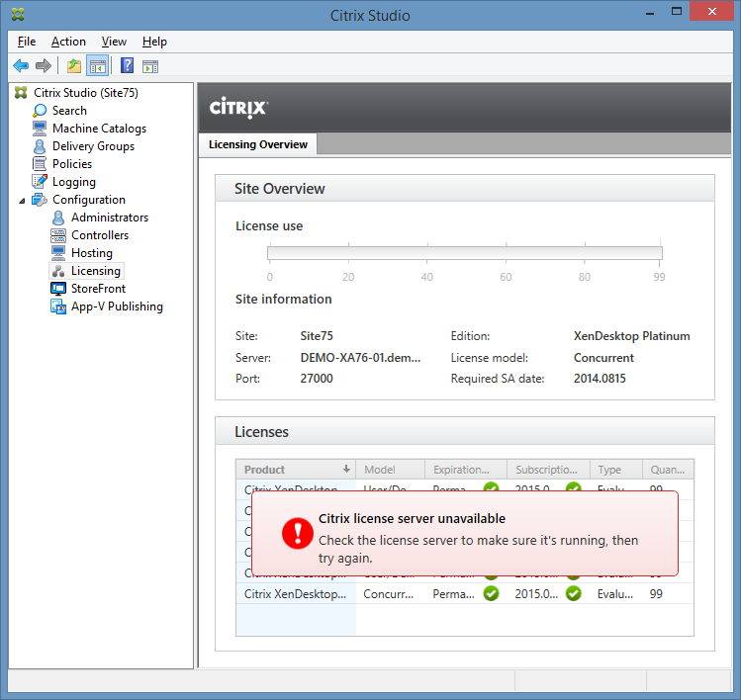Select Citrix Studio (Site75) root node
The height and width of the screenshot is (700, 741).
tap(85, 93)
